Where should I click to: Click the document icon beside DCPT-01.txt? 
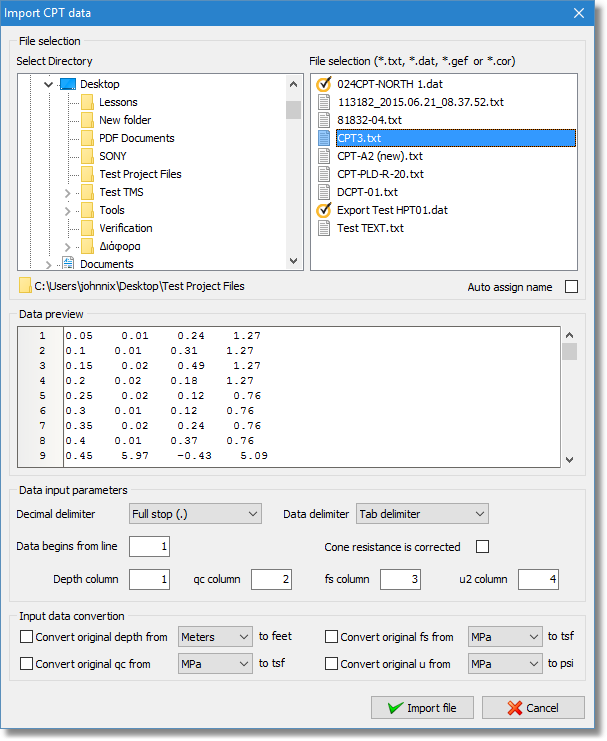point(323,192)
